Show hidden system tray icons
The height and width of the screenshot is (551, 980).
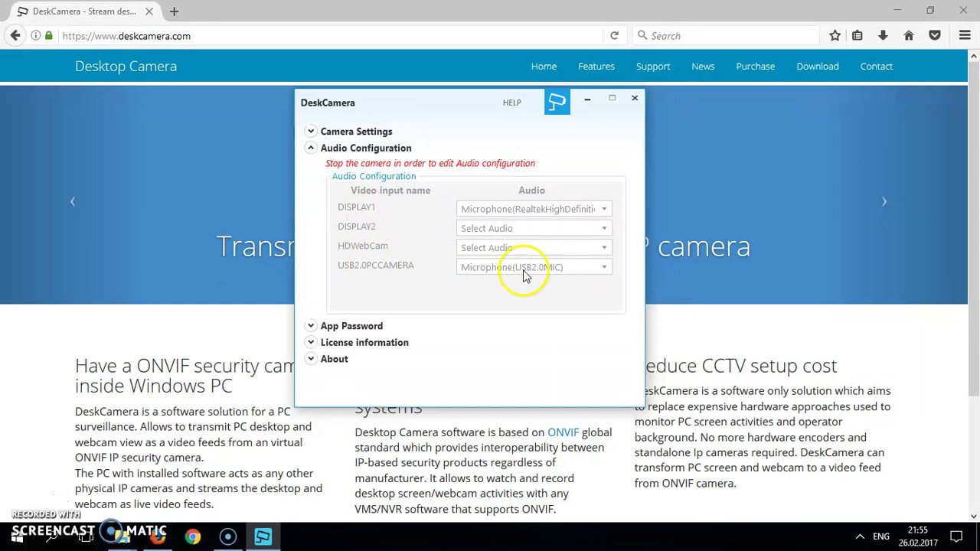point(860,537)
